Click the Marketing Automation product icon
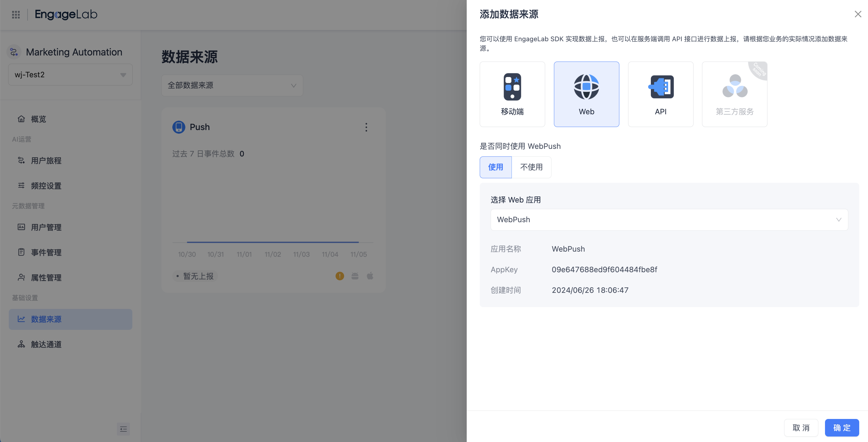 tap(14, 52)
